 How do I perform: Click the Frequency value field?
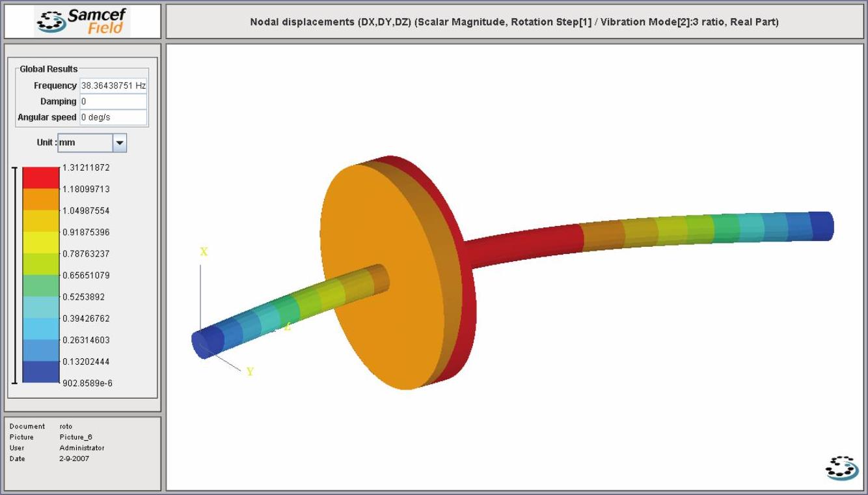[x=113, y=86]
